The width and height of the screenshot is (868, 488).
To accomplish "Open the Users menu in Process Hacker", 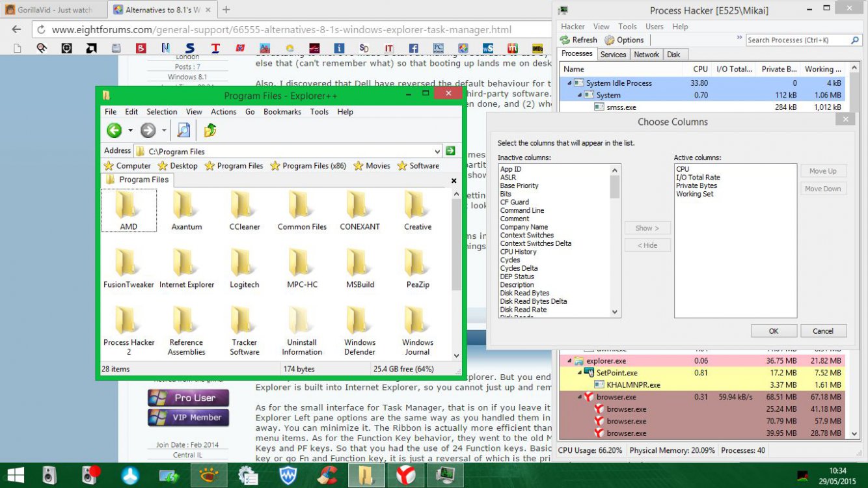I will click(x=654, y=27).
